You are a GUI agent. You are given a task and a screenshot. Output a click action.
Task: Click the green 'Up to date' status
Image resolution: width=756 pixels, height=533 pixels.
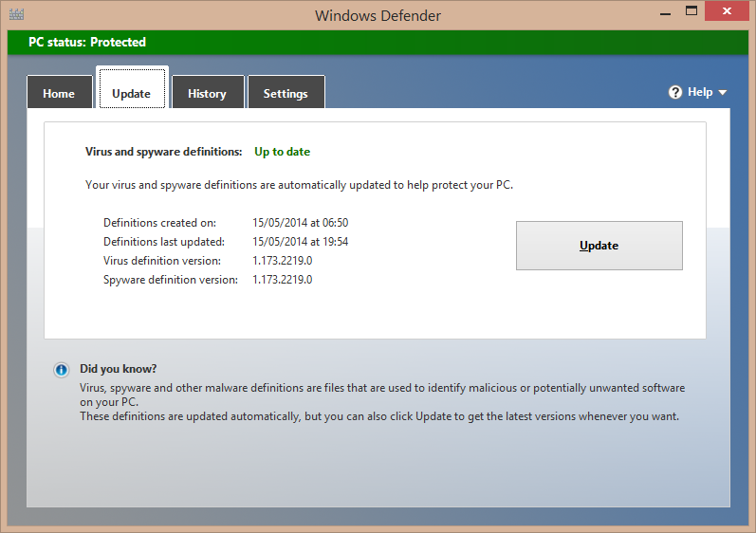pos(282,152)
